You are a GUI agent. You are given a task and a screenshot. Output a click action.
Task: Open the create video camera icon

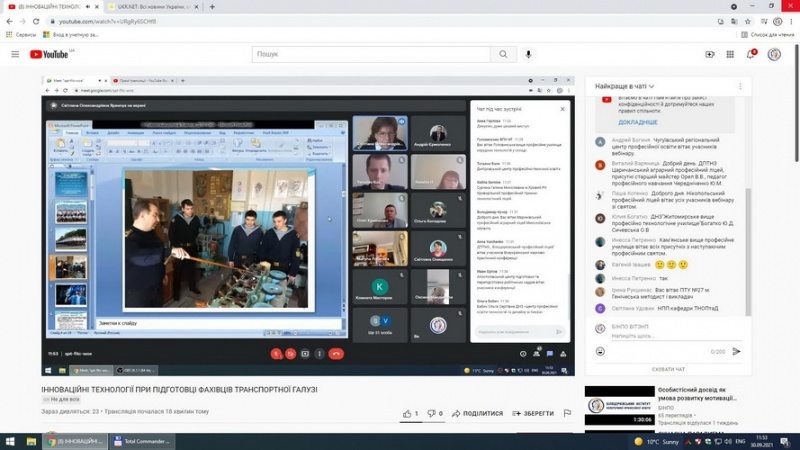click(710, 54)
